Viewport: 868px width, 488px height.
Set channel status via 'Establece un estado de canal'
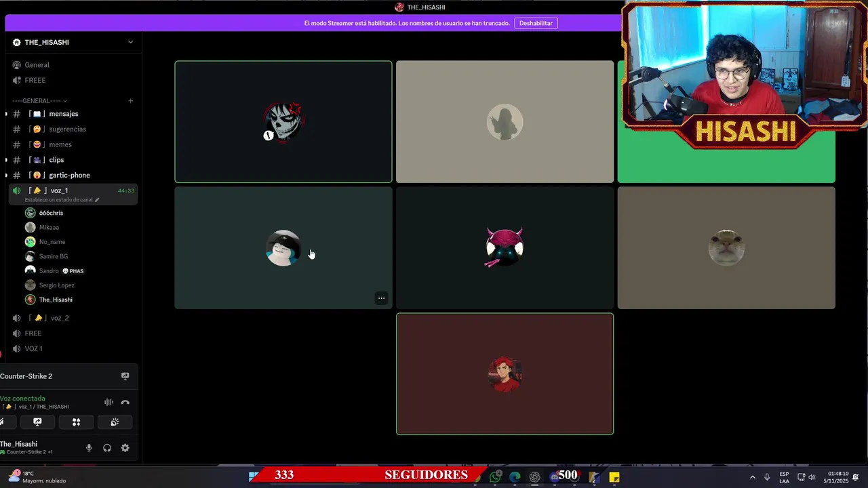pyautogui.click(x=62, y=200)
